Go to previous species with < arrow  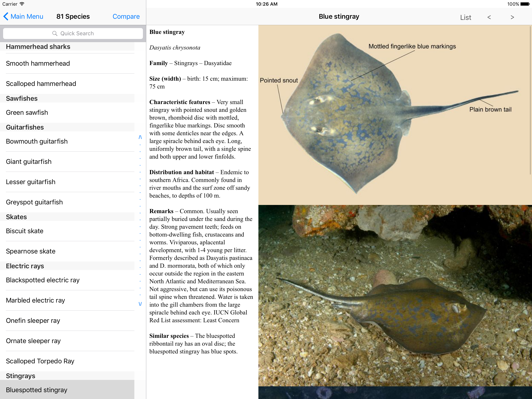pos(489,17)
